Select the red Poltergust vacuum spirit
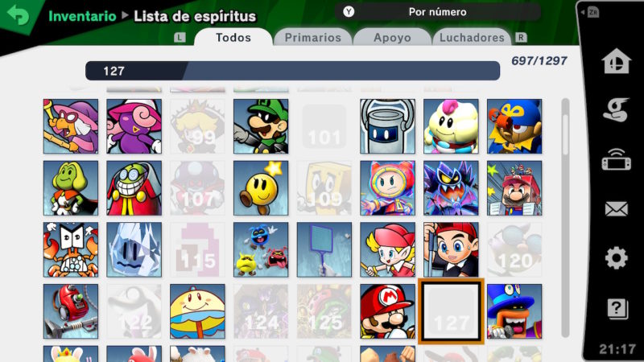This screenshot has height=362, width=644. (71, 311)
